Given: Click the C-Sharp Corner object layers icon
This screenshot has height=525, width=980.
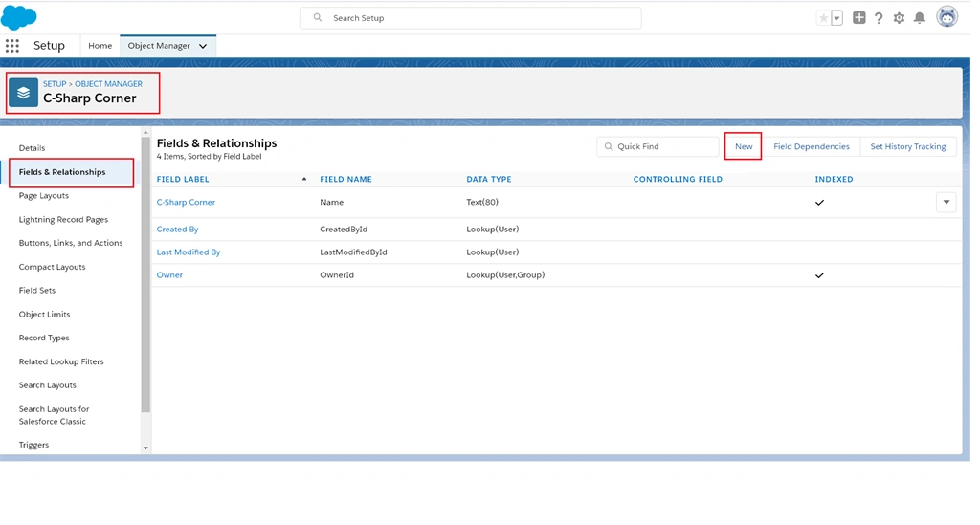Looking at the screenshot, I should tap(23, 93).
